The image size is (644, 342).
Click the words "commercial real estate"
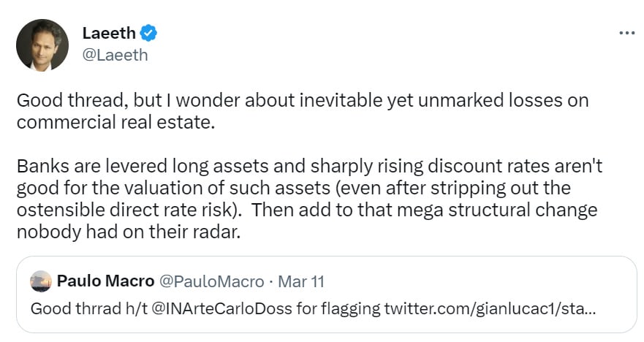[115, 121]
